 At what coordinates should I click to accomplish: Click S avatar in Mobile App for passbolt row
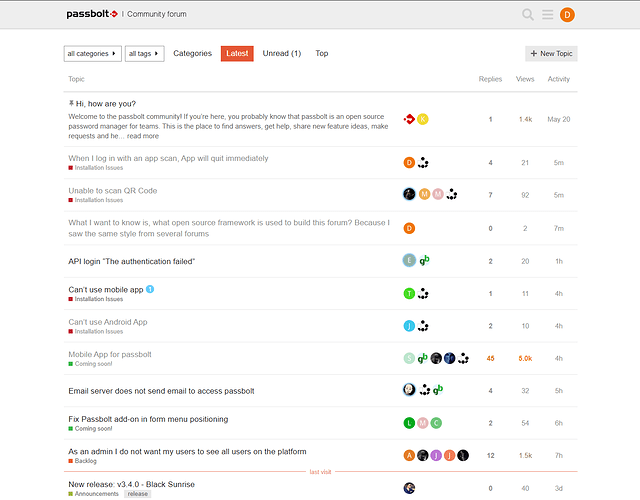pyautogui.click(x=409, y=358)
